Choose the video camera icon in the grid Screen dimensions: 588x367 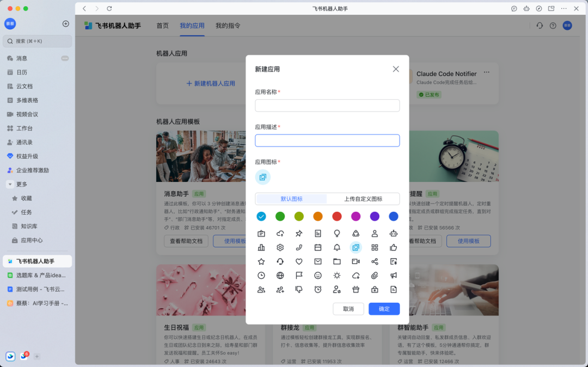coord(356,261)
